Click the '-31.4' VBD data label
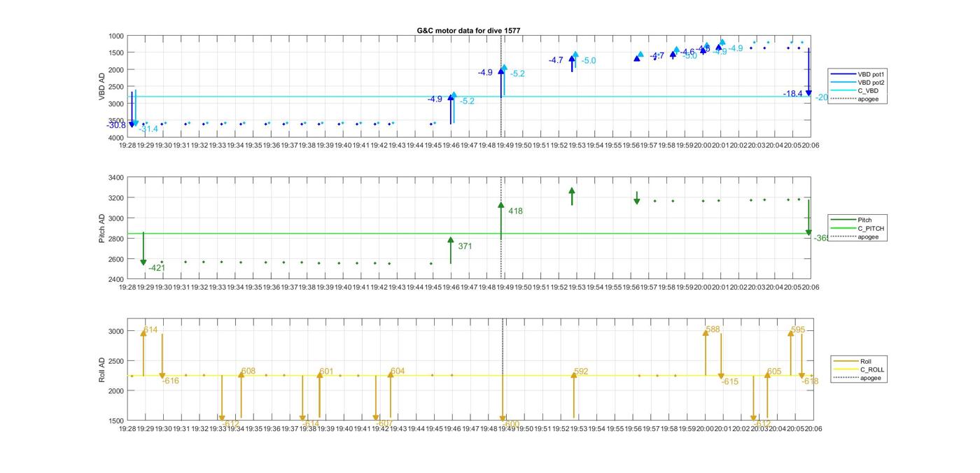 [x=148, y=129]
